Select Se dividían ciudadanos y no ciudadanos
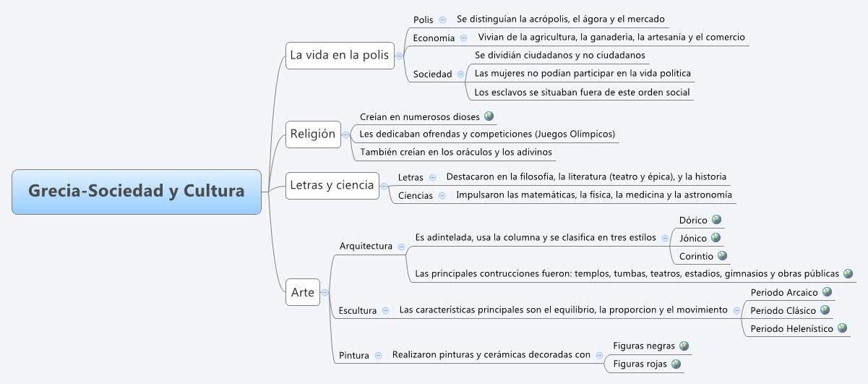This screenshot has width=868, height=384. coord(560,55)
